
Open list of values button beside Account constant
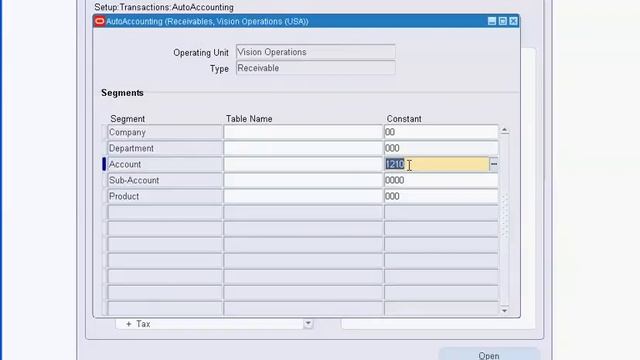point(494,164)
